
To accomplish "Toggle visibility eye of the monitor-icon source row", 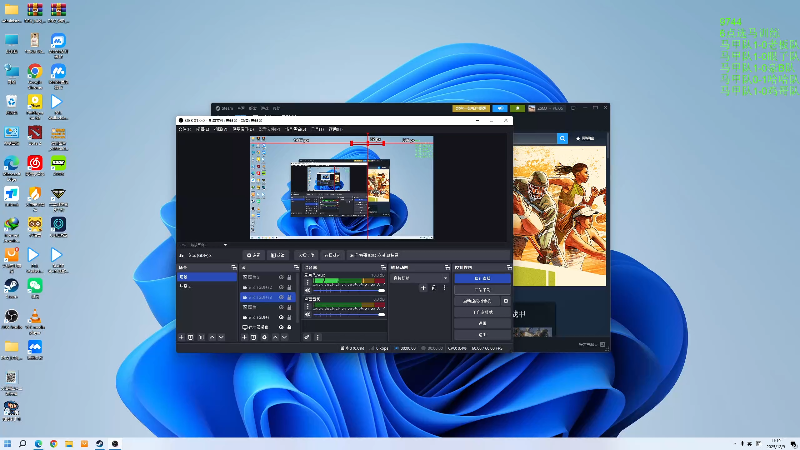I will pos(281,327).
